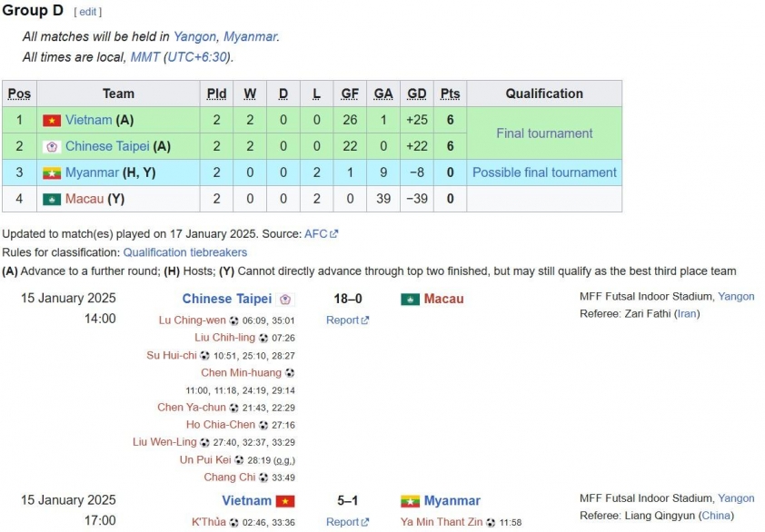
Task: Click the Chinese Taipei flag in standings table
Action: click(x=52, y=146)
